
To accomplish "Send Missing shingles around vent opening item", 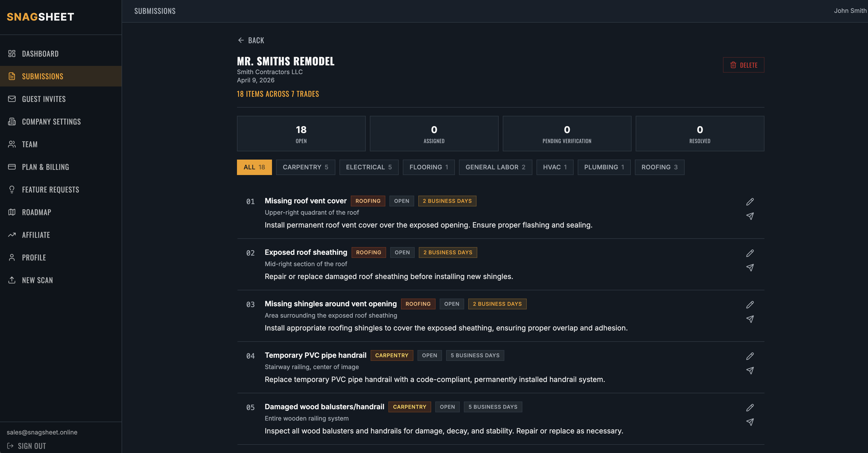I will (750, 319).
